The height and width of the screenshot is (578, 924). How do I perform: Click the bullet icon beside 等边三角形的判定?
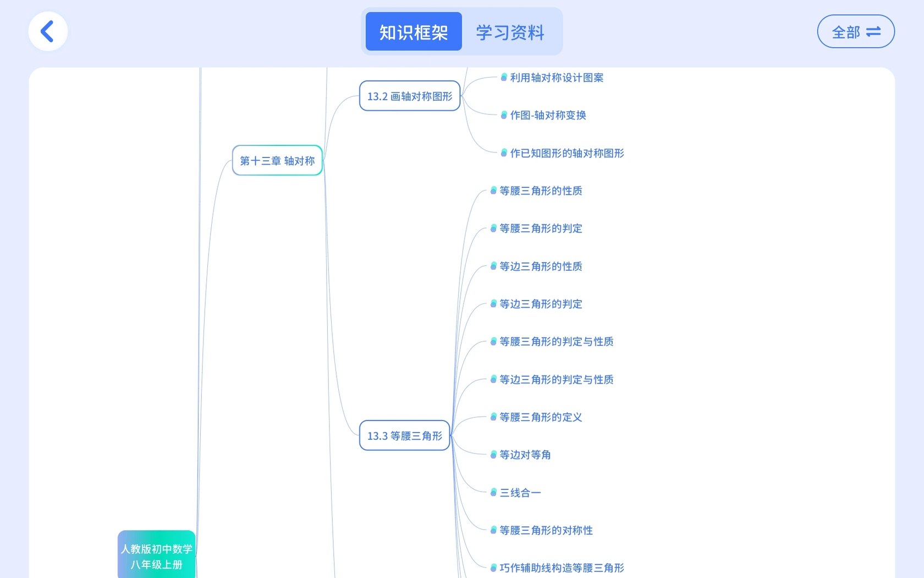[493, 304]
